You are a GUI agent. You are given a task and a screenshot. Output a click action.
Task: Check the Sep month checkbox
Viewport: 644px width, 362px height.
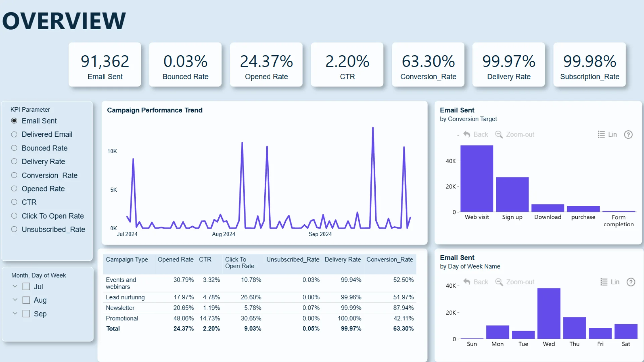pyautogui.click(x=26, y=314)
